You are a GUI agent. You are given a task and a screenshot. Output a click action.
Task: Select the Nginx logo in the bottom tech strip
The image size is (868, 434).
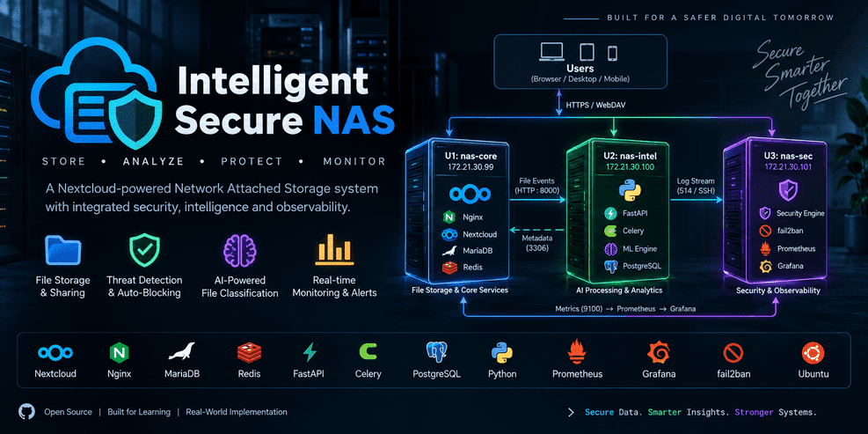click(x=119, y=352)
